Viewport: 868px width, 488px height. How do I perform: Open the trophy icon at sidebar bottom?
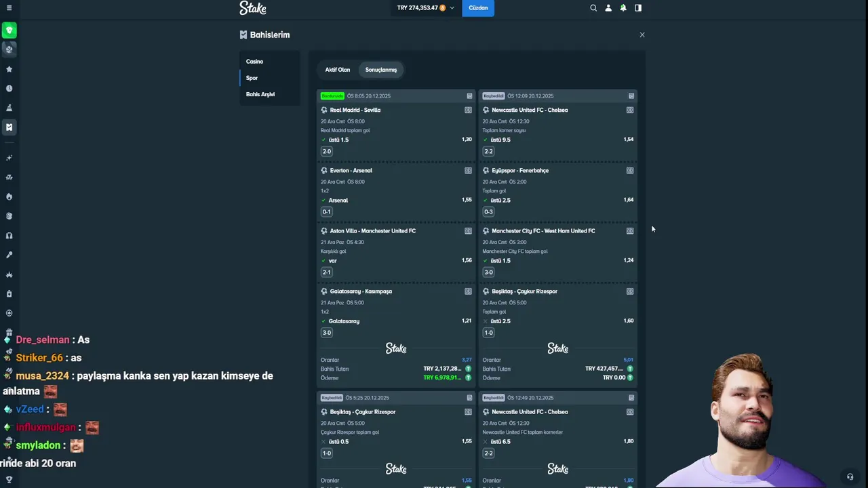point(9,480)
